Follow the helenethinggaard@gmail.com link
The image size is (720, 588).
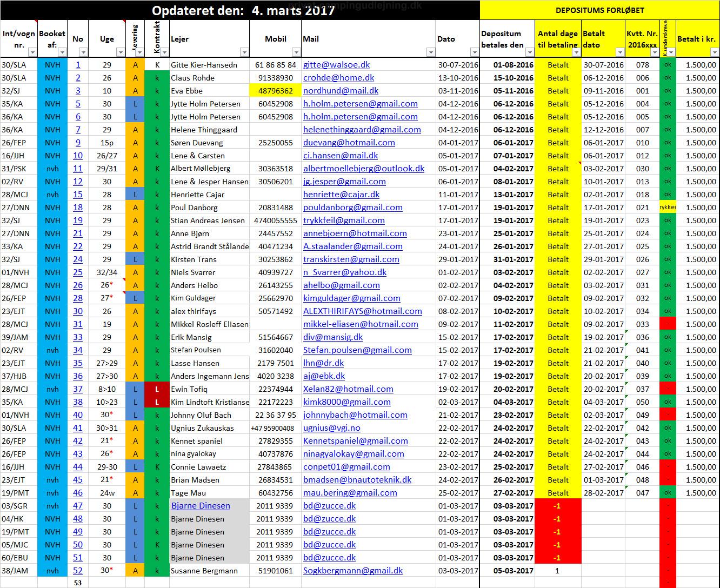coord(362,130)
